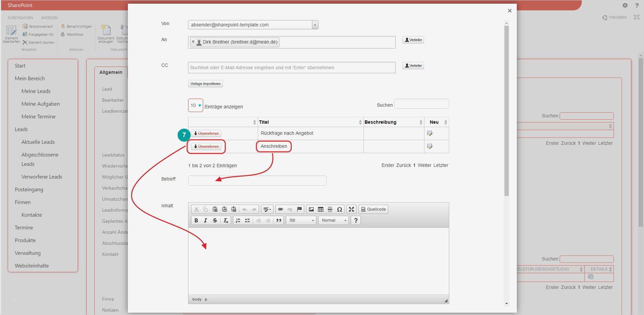This screenshot has height=315, width=644.
Task: Insert a table using the table icon
Action: 320,209
